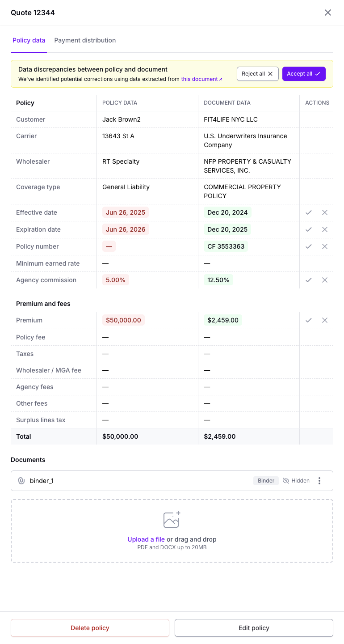Accept the Expiration date document value
The width and height of the screenshot is (344, 644).
pos(309,229)
